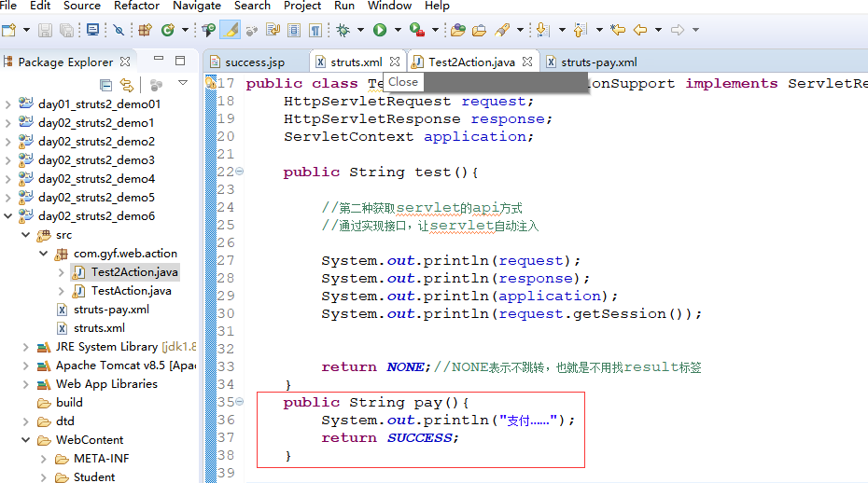Click the Run External Tools icon
Viewport: 868px width, 483px height.
[417, 30]
